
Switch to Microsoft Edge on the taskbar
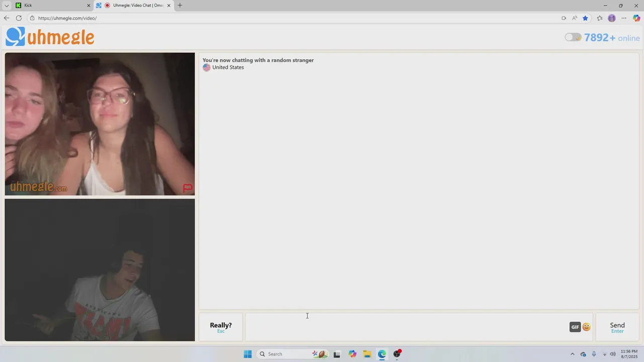click(x=382, y=354)
